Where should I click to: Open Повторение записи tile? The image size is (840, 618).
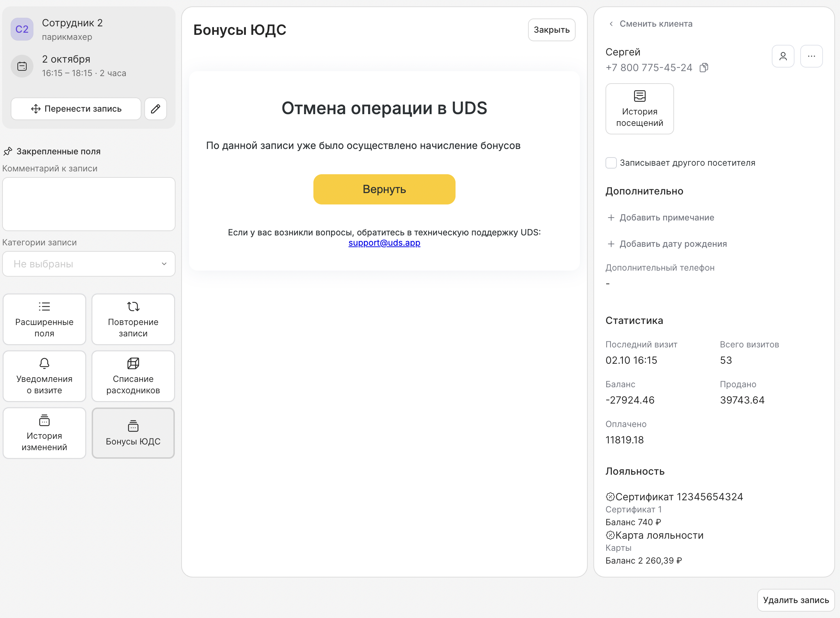click(x=133, y=319)
